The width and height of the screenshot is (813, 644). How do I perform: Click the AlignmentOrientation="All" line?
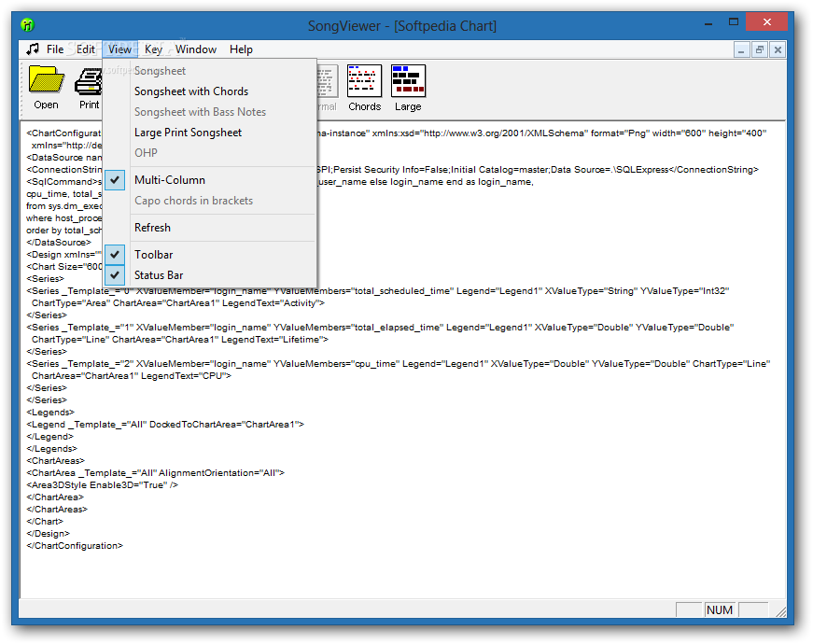155,473
